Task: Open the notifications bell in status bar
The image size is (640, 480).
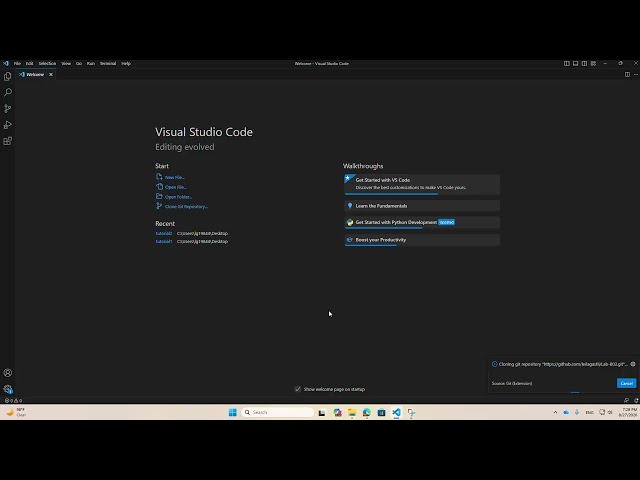Action: pos(636,400)
